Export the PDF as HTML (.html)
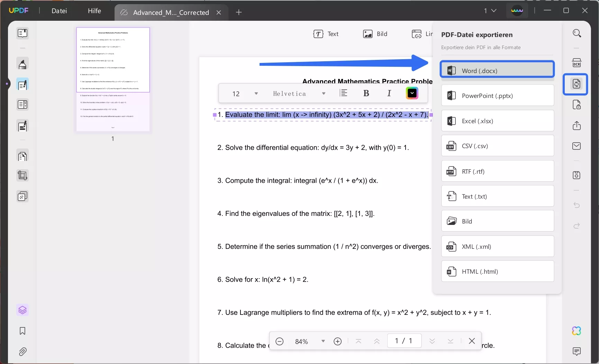 tap(497, 272)
